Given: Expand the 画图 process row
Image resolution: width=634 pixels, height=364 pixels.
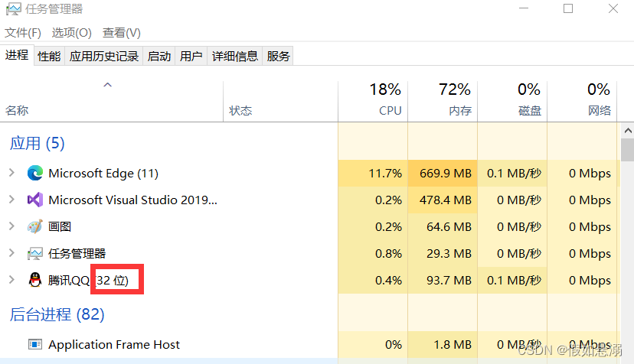Looking at the screenshot, I should click(x=11, y=226).
